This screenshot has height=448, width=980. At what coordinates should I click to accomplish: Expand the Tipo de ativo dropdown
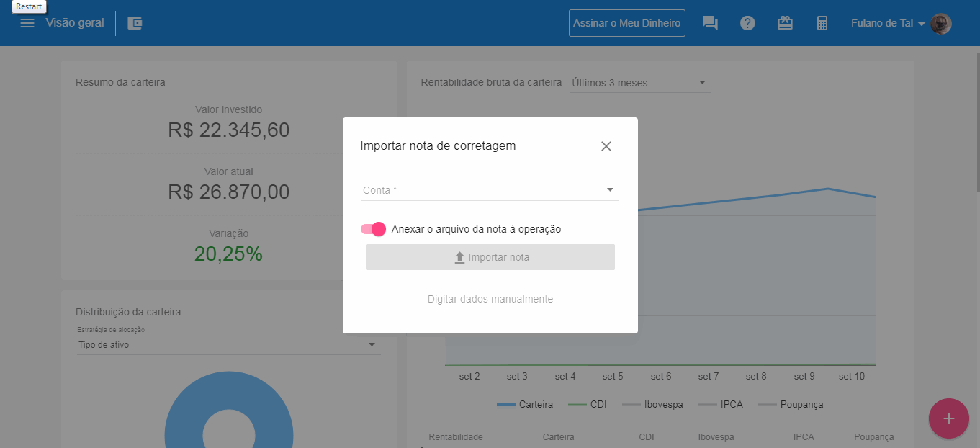tap(228, 345)
